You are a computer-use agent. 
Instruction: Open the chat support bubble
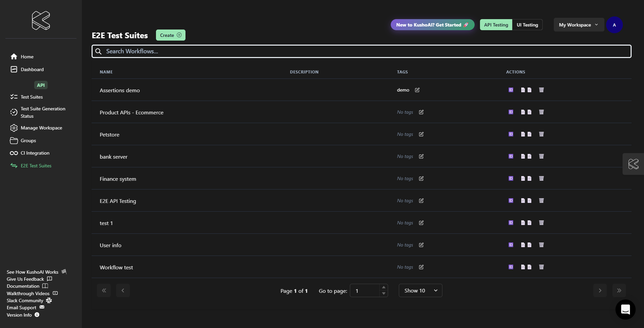point(625,309)
